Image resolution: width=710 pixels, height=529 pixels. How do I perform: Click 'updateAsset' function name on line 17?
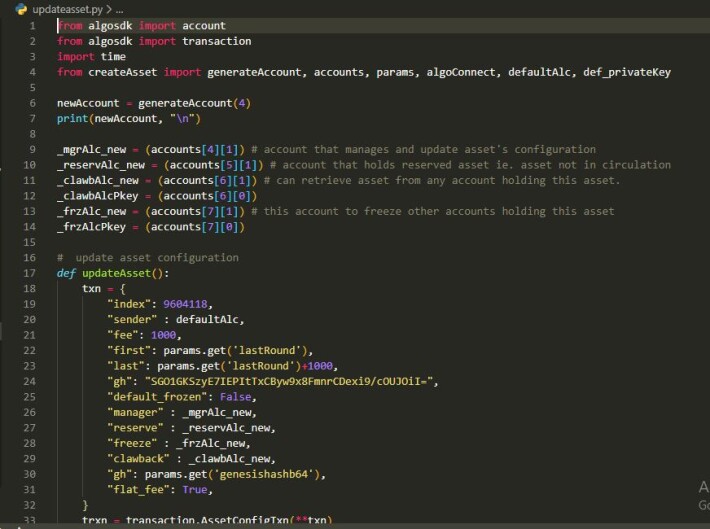coord(116,273)
